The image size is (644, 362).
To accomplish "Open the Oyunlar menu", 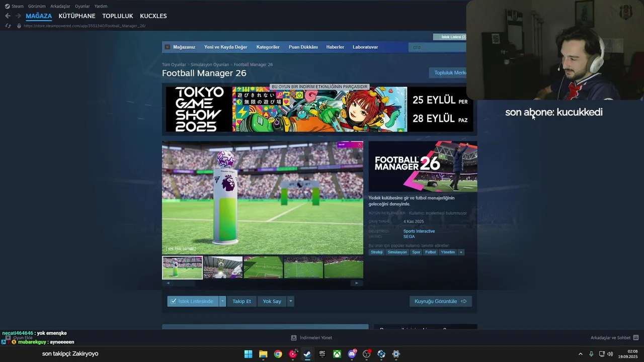I will [83, 7].
